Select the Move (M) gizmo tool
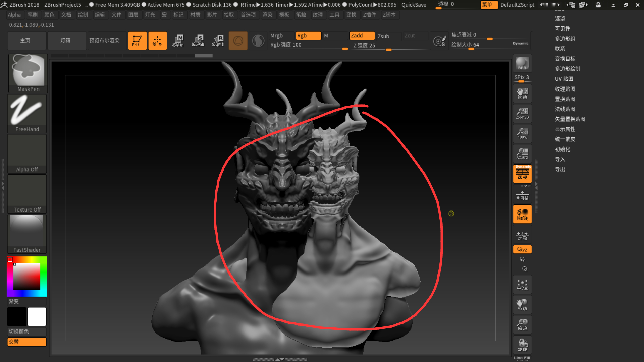 click(x=178, y=41)
